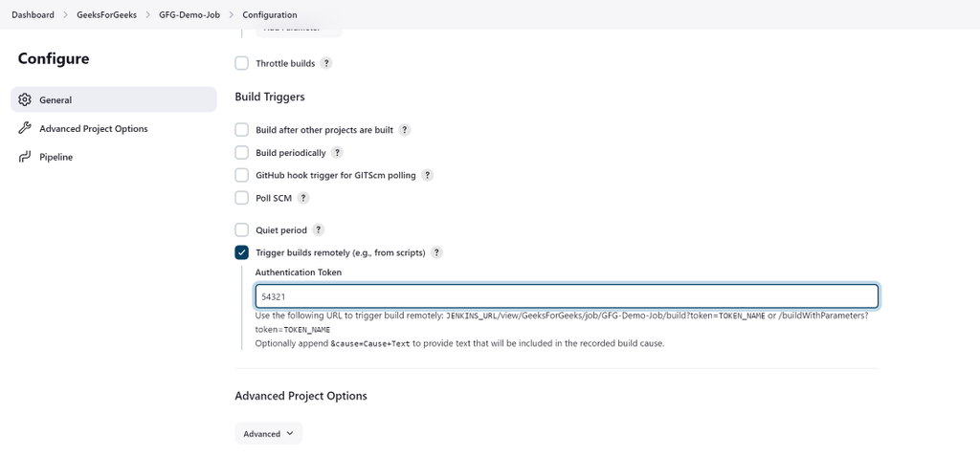Click the Authentication Token input field

[x=566, y=296]
